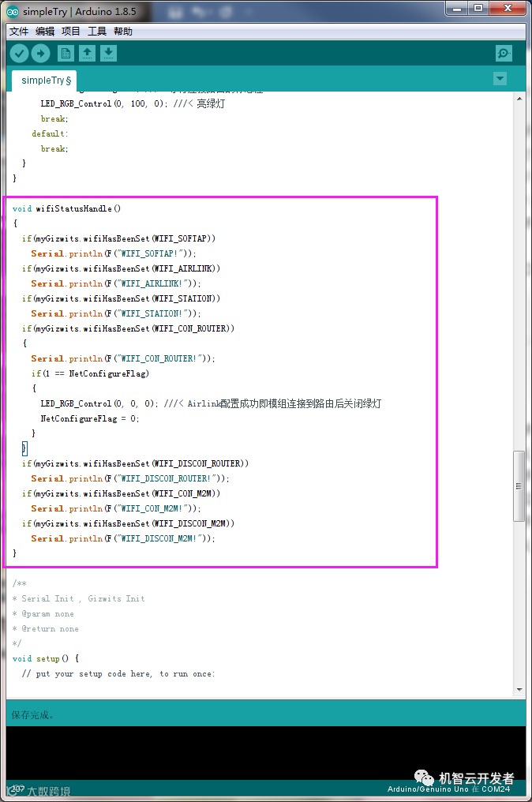Image resolution: width=532 pixels, height=802 pixels.
Task: Click the comment '* Serial Init , Gizwits Init'
Action: [x=79, y=598]
